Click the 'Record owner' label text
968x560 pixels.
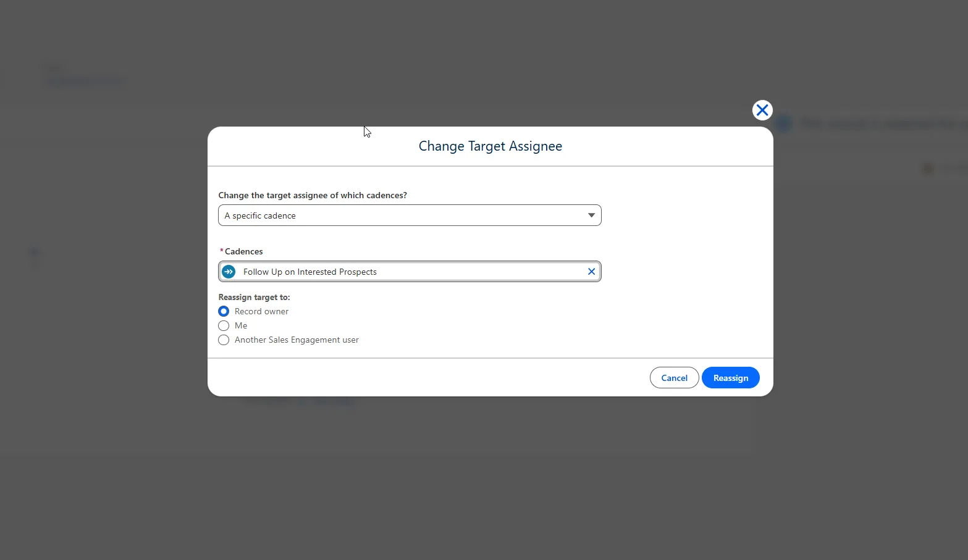pyautogui.click(x=261, y=311)
